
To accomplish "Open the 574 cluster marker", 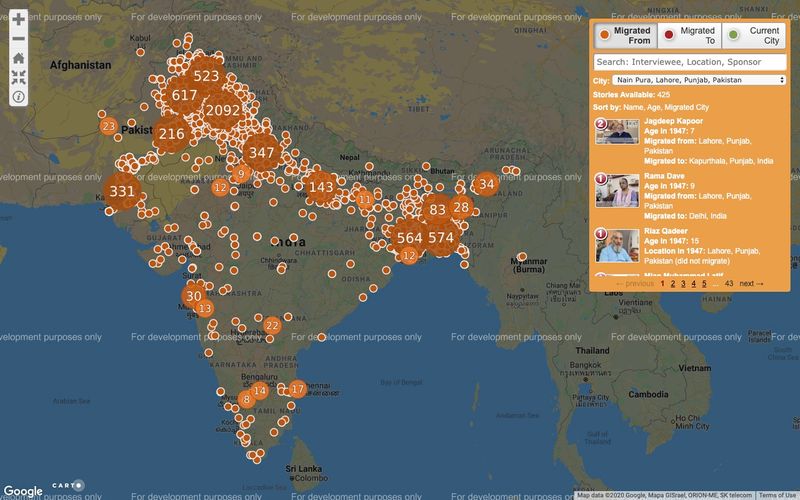I will [441, 237].
